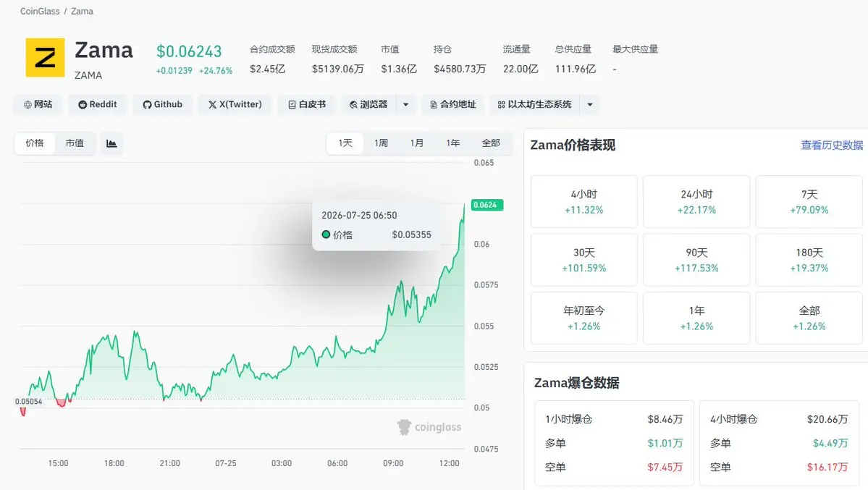Click the 4小时 performance card
Viewport: 868px width, 490px height.
pos(584,201)
